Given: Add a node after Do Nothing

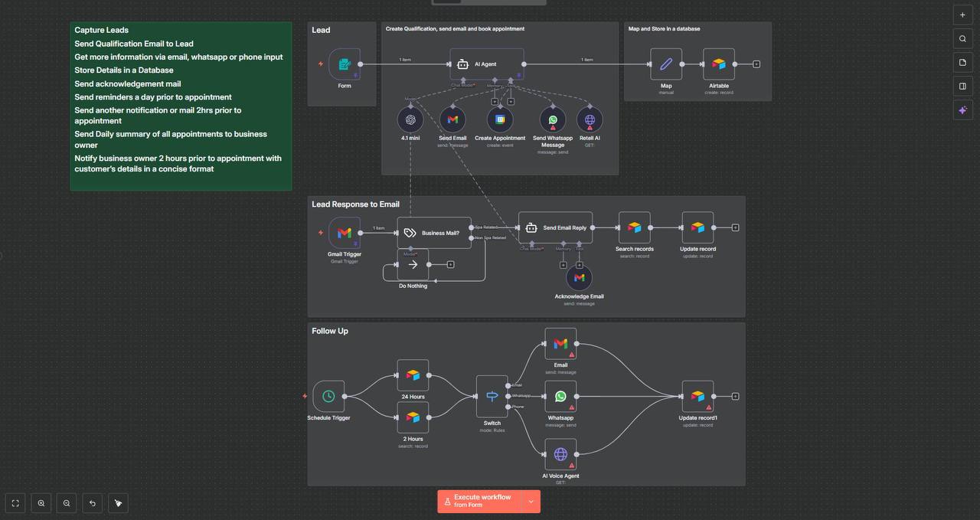Looking at the screenshot, I should tap(450, 265).
